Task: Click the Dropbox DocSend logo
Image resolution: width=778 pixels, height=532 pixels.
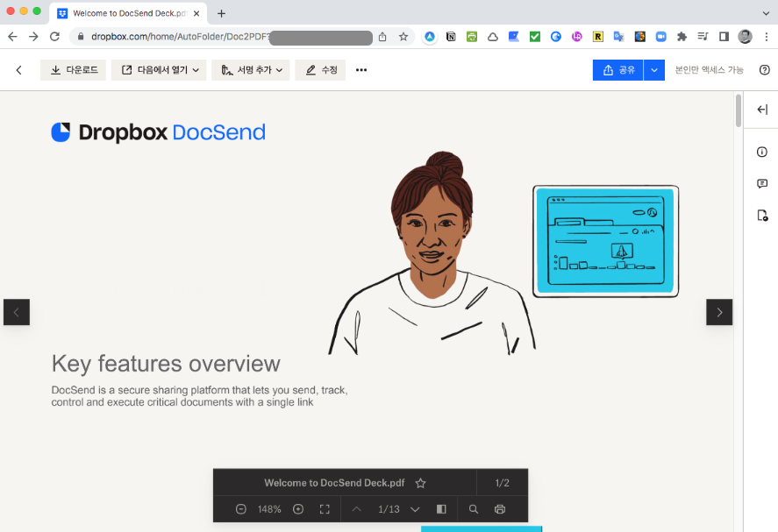Action: 158,132
